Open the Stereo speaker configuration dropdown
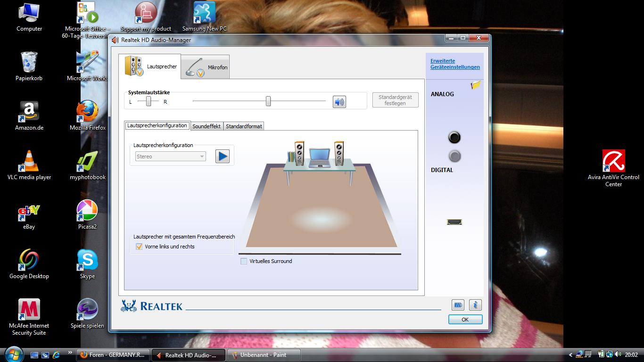The image size is (644, 362). click(x=171, y=156)
